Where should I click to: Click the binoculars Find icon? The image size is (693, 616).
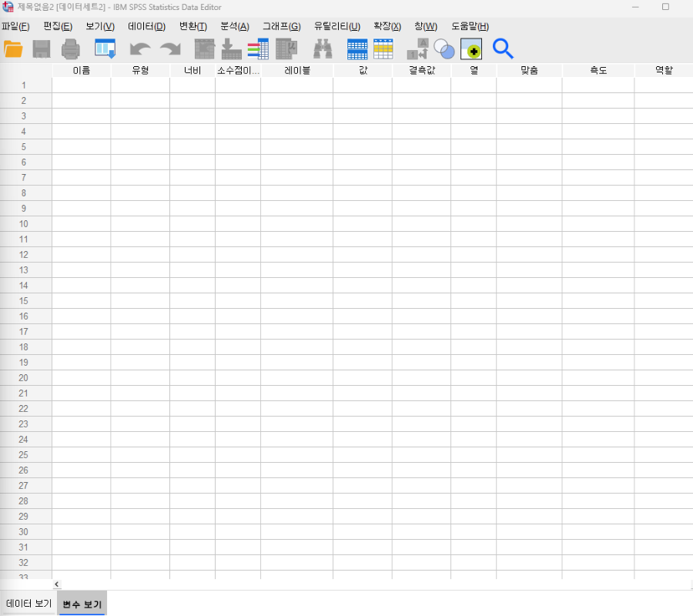tap(323, 49)
